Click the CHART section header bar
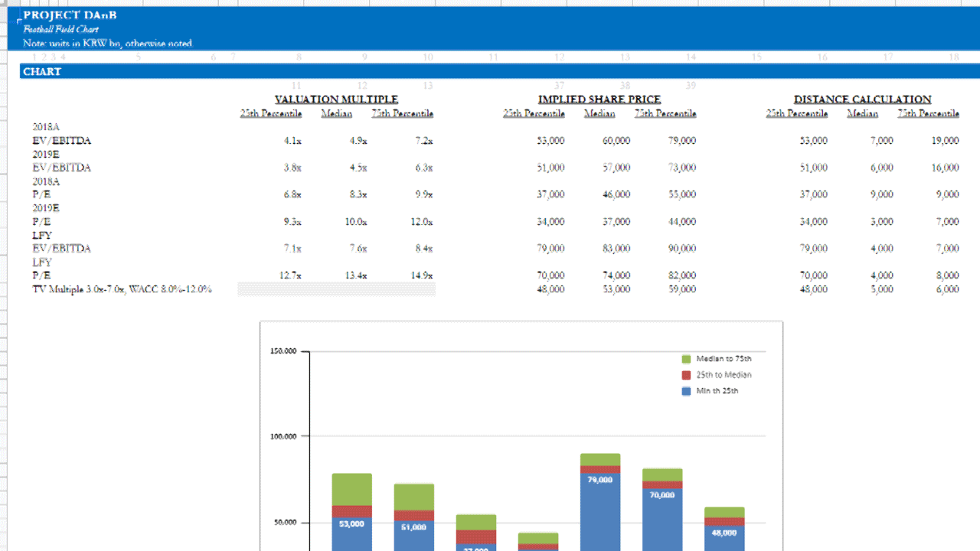 [499, 71]
